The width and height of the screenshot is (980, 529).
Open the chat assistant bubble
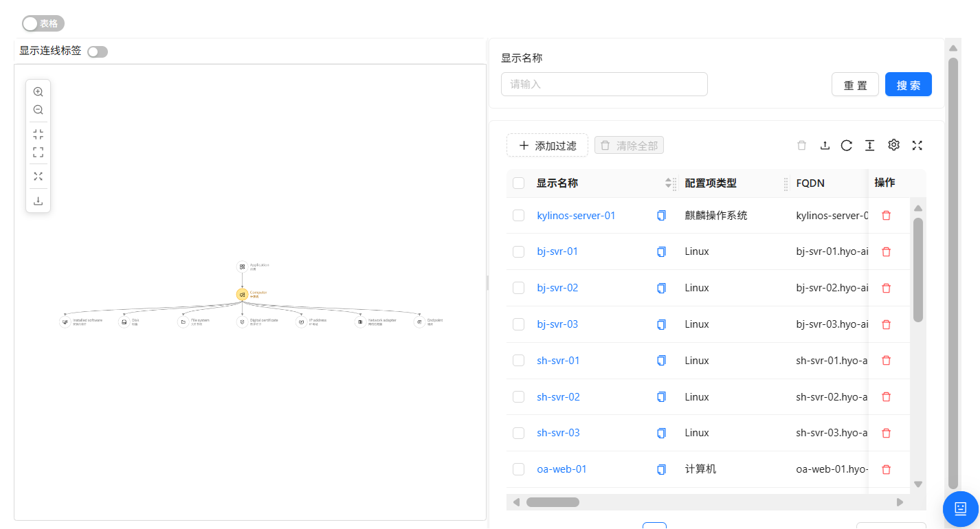pos(961,509)
